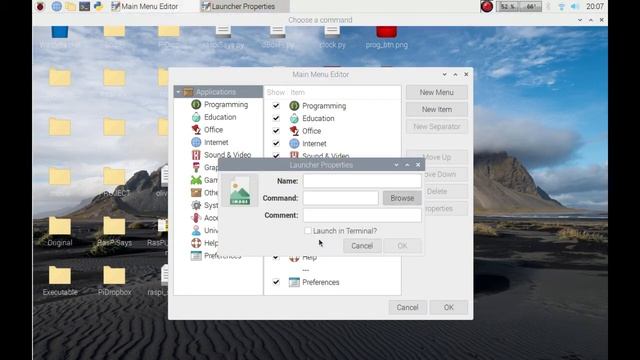
Task: Uncheck the Office show checkbox
Action: coord(276,131)
